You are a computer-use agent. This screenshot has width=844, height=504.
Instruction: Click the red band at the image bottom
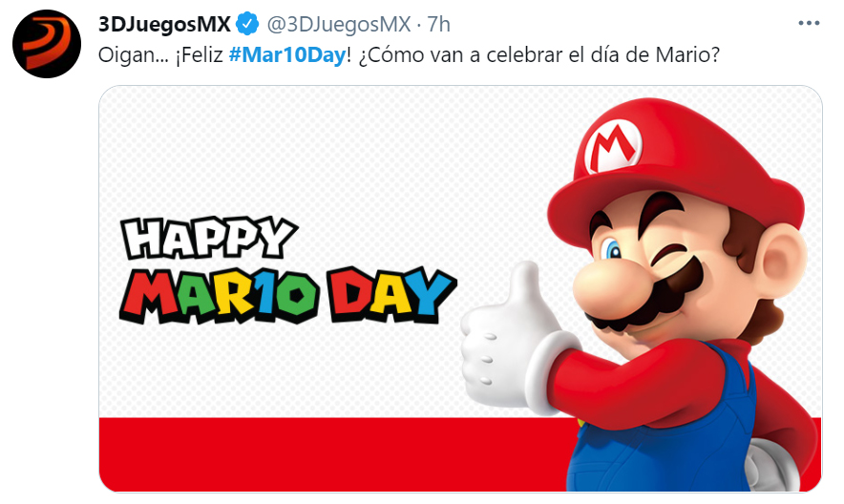(334, 454)
